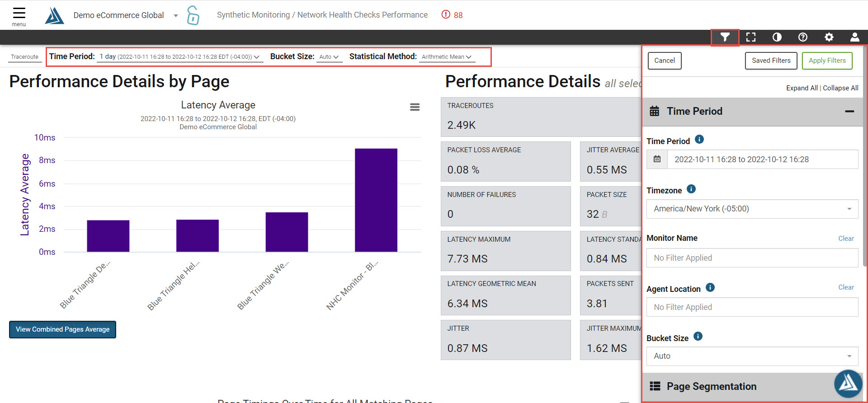Show Agent Location info tooltip
Screen dimensions: 868x403
tap(710, 287)
